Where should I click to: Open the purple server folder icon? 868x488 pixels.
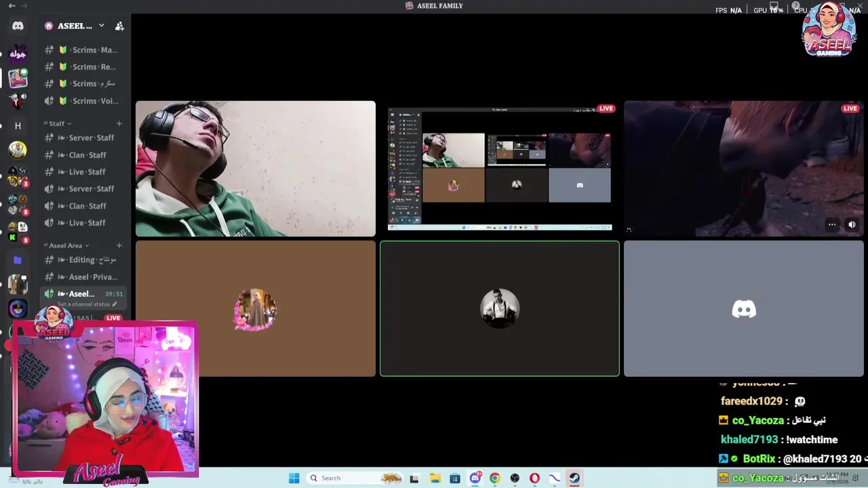(18, 260)
